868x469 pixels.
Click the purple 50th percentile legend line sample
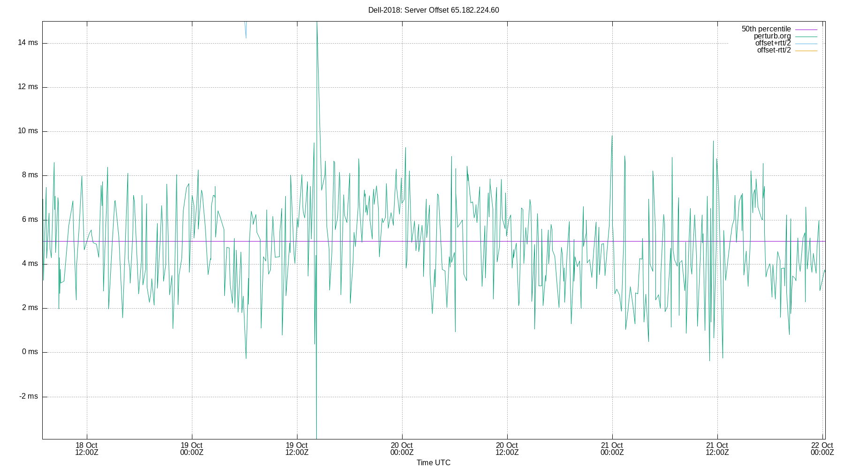pos(806,30)
